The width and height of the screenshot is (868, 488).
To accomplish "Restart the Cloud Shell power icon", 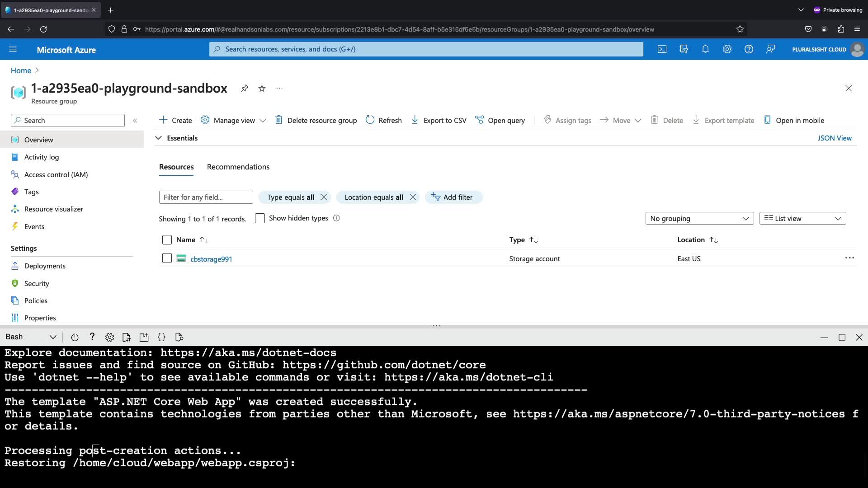I will coord(75,337).
